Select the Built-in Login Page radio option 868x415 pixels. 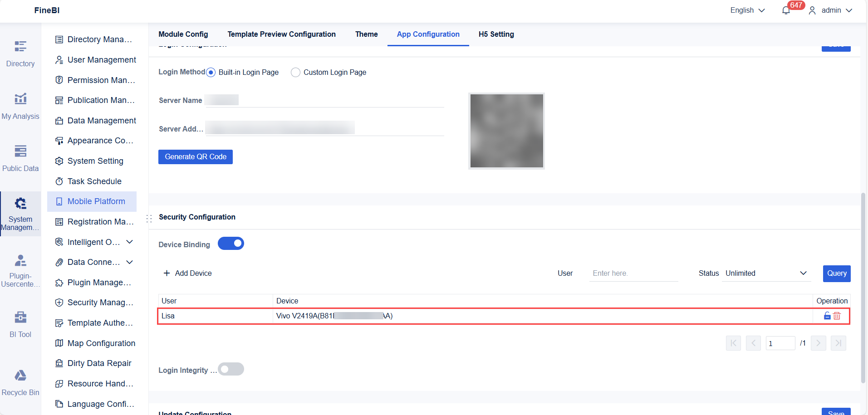tap(211, 72)
